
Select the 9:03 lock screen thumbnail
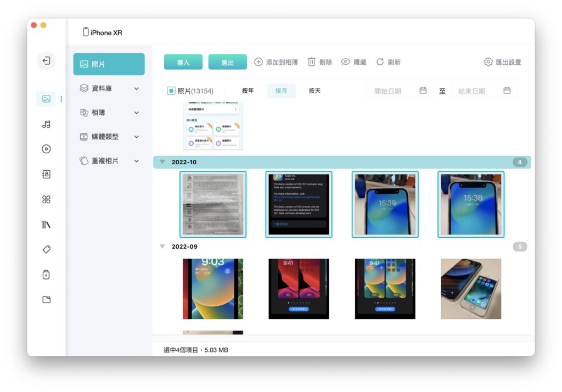tap(213, 289)
